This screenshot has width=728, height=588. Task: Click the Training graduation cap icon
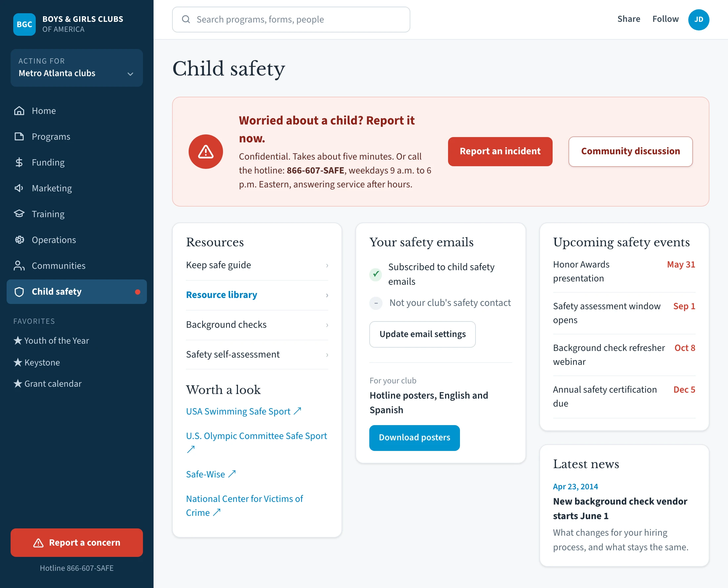pos(19,214)
